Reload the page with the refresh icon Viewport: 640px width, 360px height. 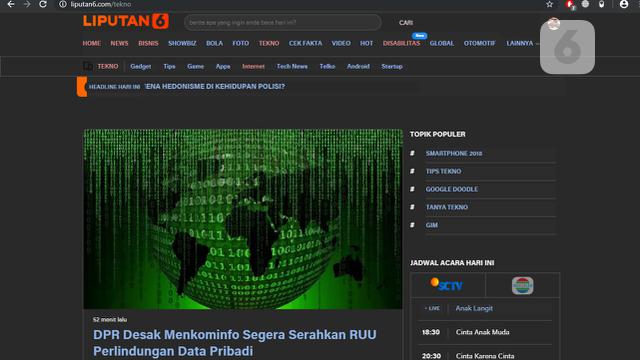(43, 4)
